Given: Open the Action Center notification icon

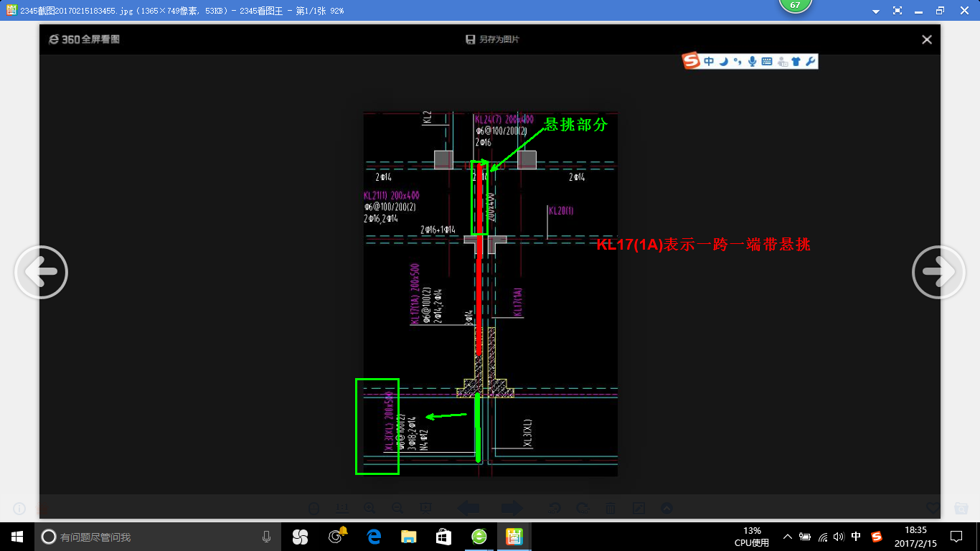Looking at the screenshot, I should [956, 537].
